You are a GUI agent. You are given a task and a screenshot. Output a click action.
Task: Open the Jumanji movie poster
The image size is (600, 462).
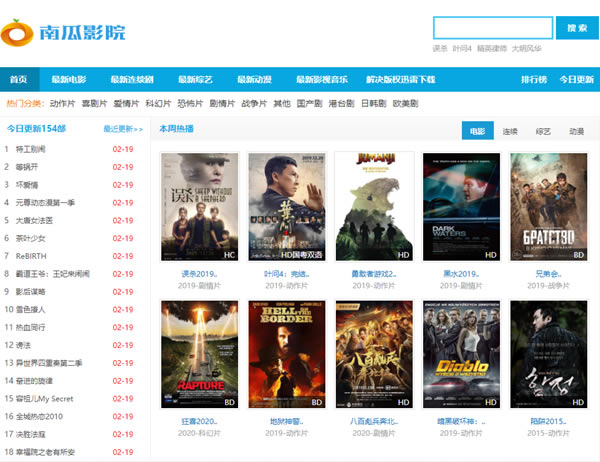coord(374,207)
